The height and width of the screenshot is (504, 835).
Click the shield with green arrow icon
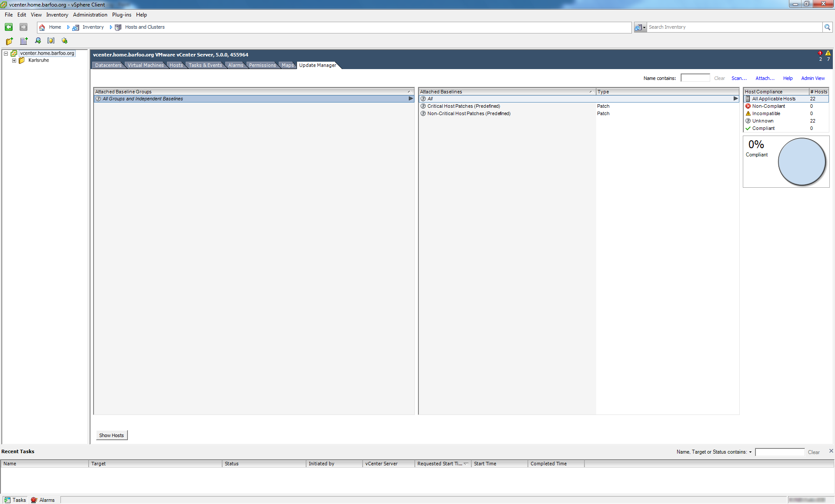click(x=65, y=41)
